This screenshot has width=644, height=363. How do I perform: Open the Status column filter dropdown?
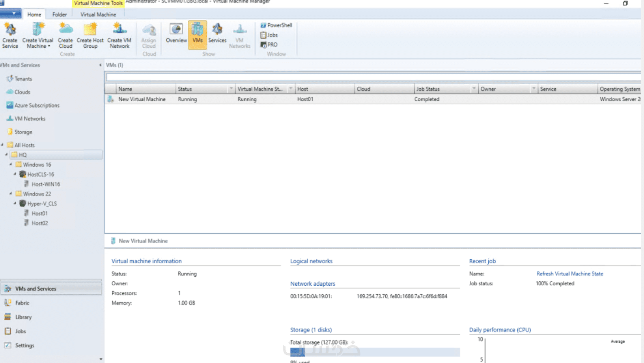coord(231,89)
